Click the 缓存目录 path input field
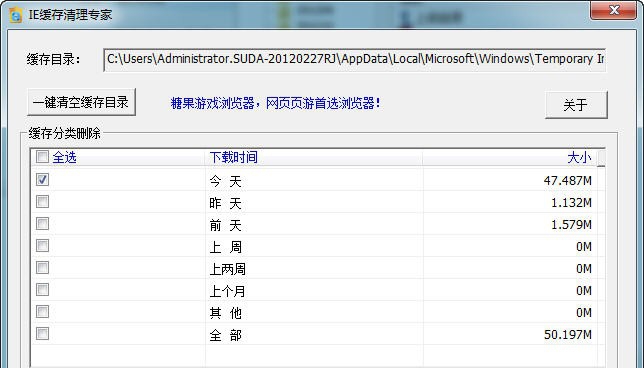 click(354, 60)
